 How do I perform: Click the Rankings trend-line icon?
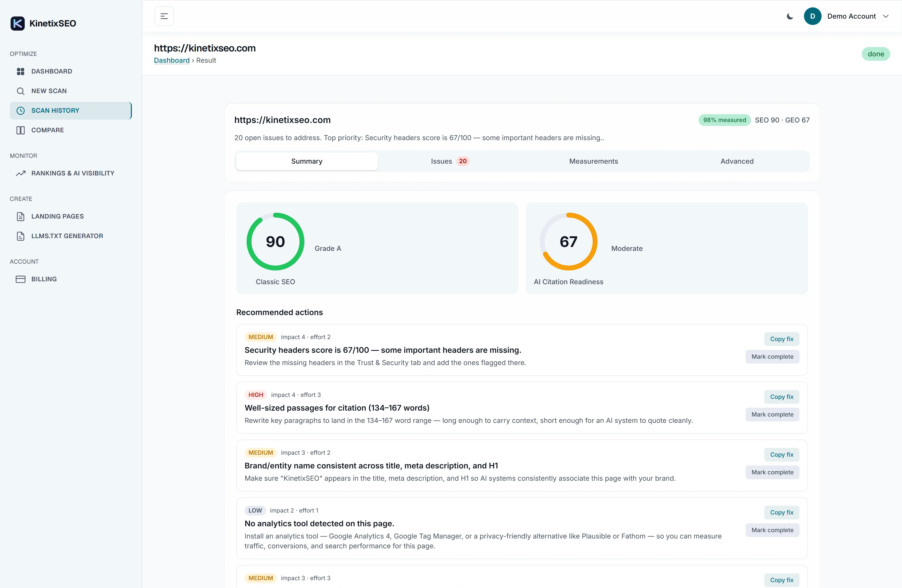click(20, 173)
